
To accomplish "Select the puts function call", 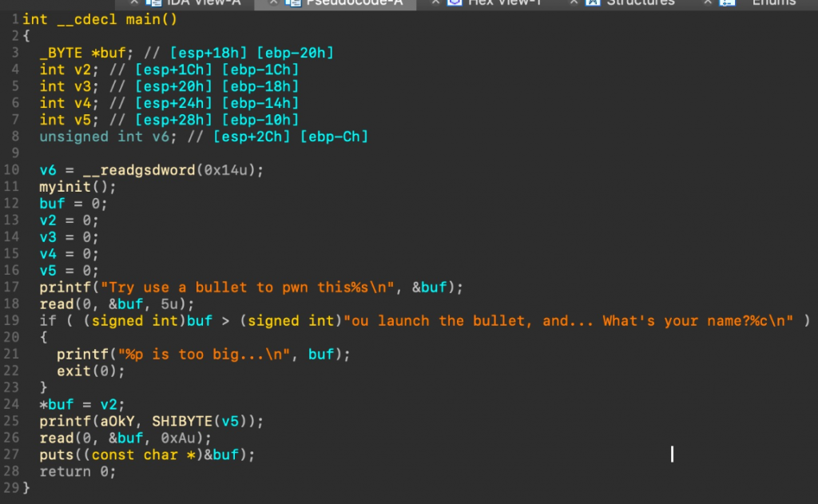I will point(56,454).
